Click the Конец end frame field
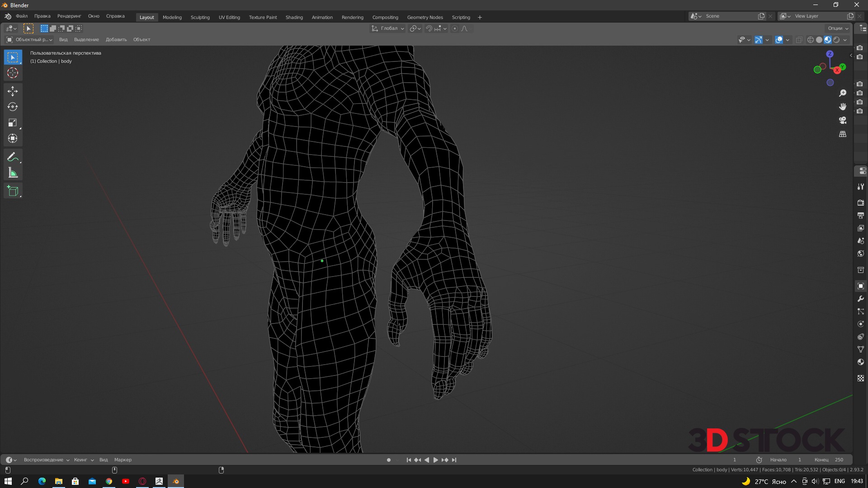The height and width of the screenshot is (488, 868). pos(830,460)
